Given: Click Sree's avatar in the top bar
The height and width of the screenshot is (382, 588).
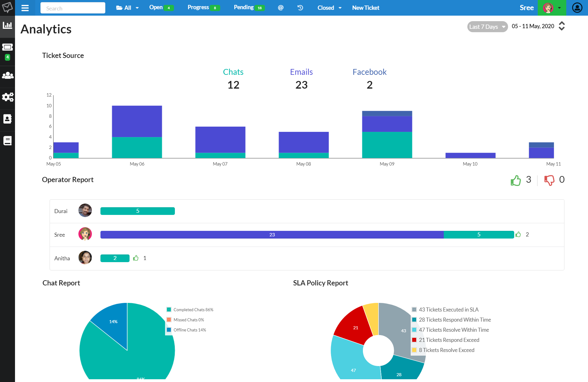Looking at the screenshot, I should point(548,8).
